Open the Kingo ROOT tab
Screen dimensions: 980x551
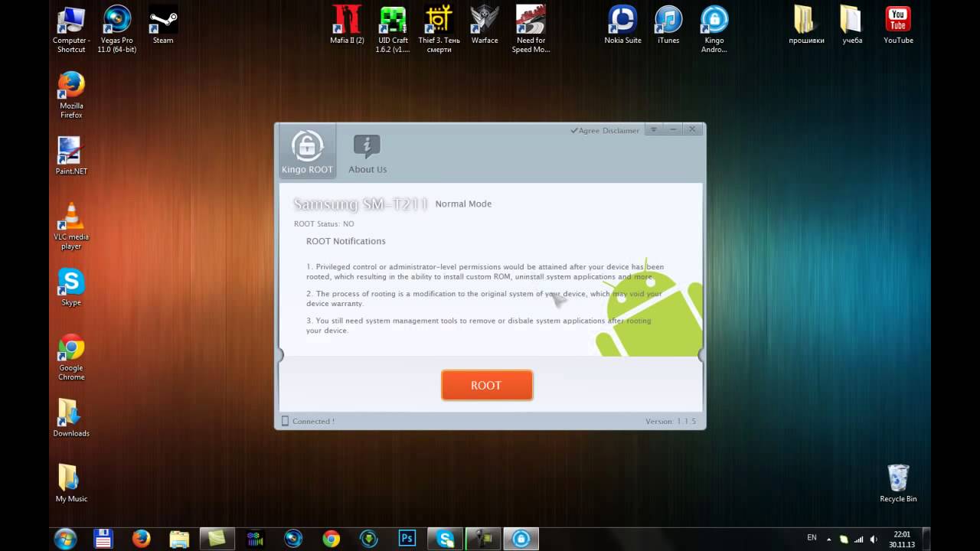pyautogui.click(x=307, y=152)
